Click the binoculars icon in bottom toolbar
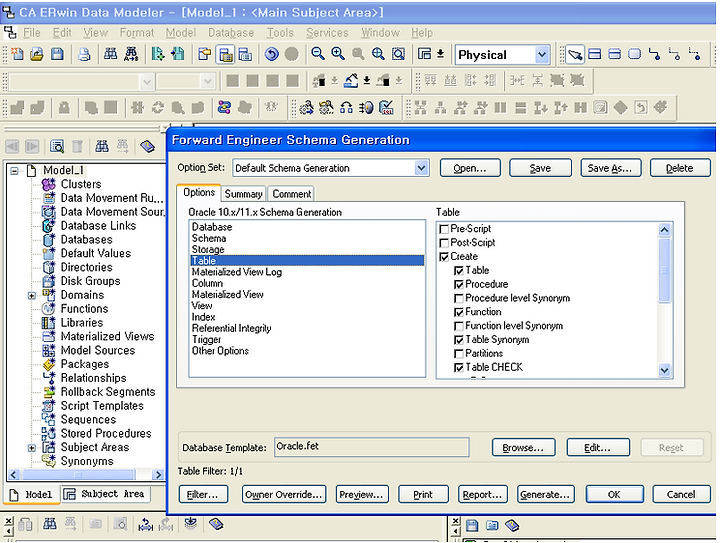 click(x=50, y=524)
